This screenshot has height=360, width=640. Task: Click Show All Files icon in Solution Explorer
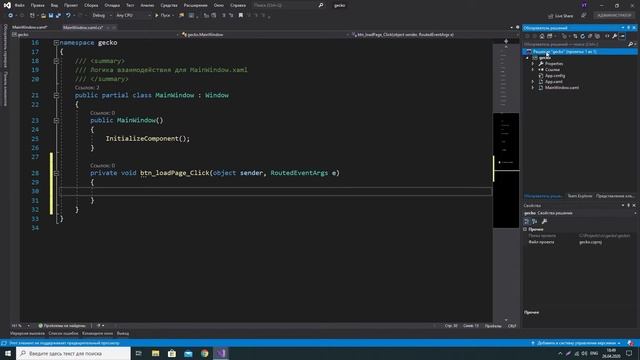597,36
